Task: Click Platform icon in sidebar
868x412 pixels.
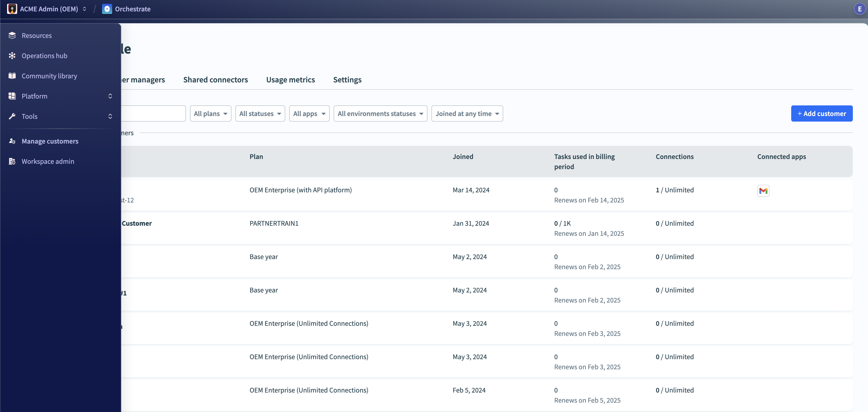Action: (x=12, y=96)
